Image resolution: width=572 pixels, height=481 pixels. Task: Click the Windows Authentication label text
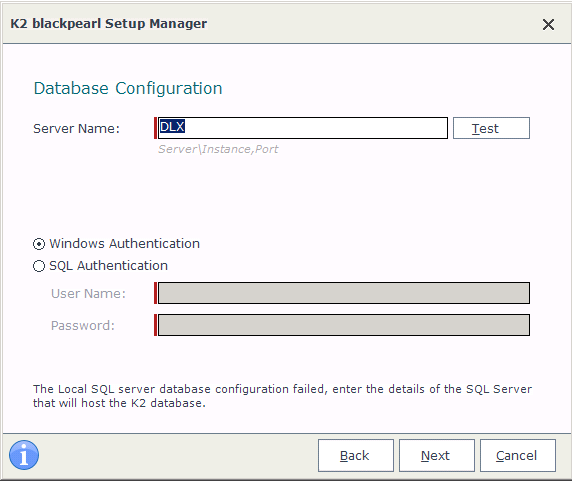tap(124, 244)
